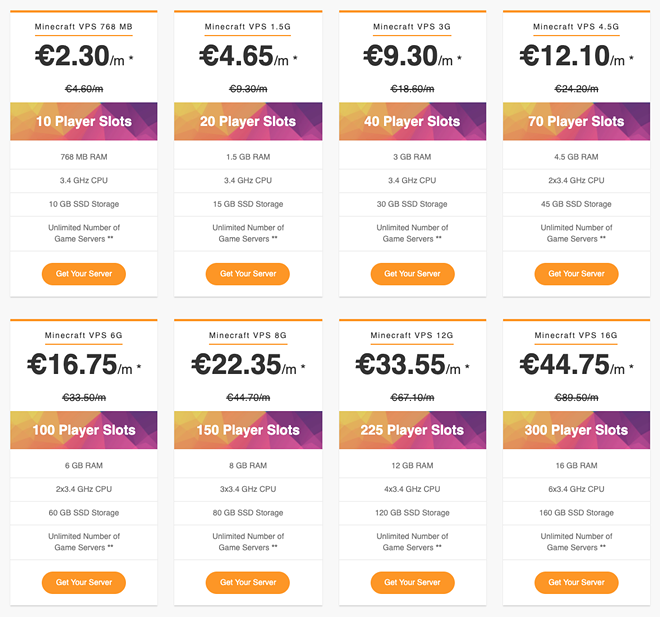Click the 40 Player Slots banner
Image resolution: width=660 pixels, height=617 pixels.
pos(412,122)
